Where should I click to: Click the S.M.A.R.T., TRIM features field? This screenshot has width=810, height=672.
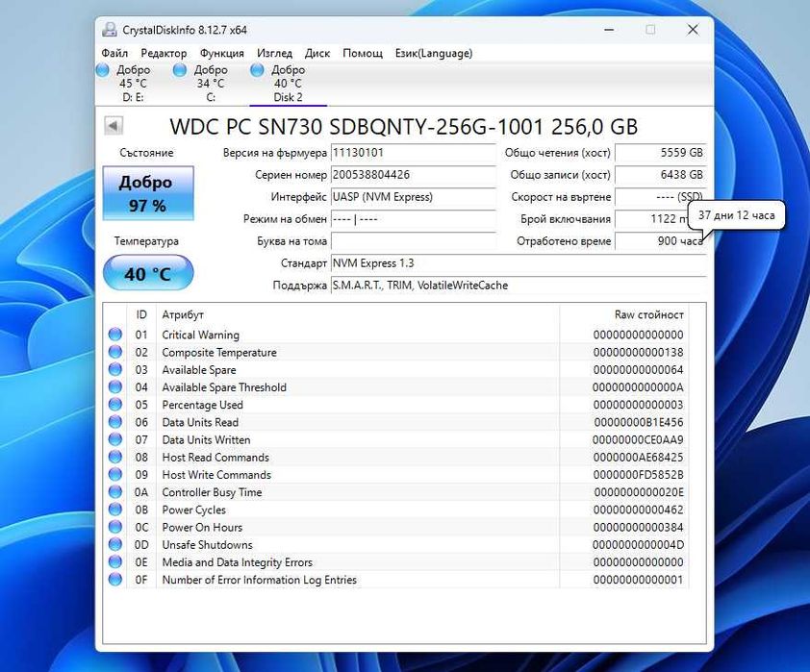tap(519, 286)
